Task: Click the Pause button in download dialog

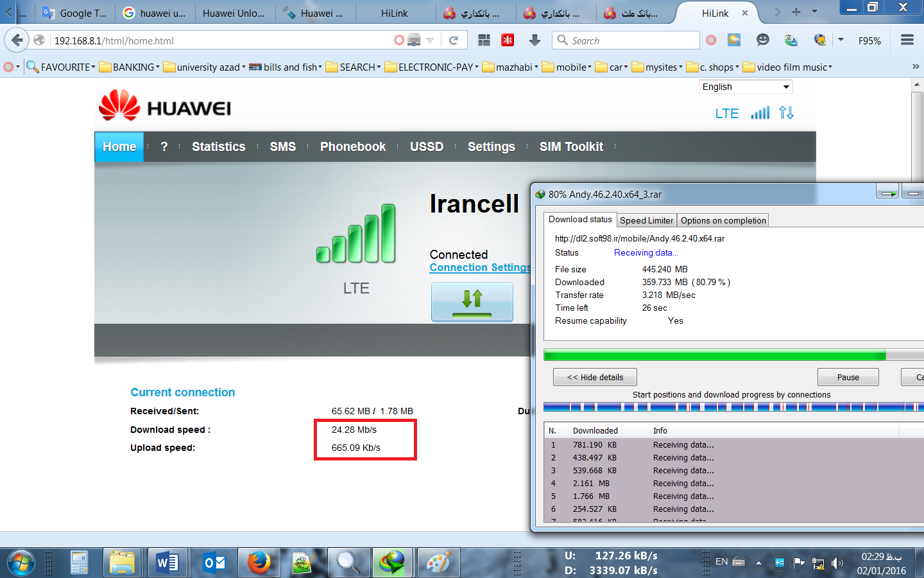Action: click(x=848, y=377)
